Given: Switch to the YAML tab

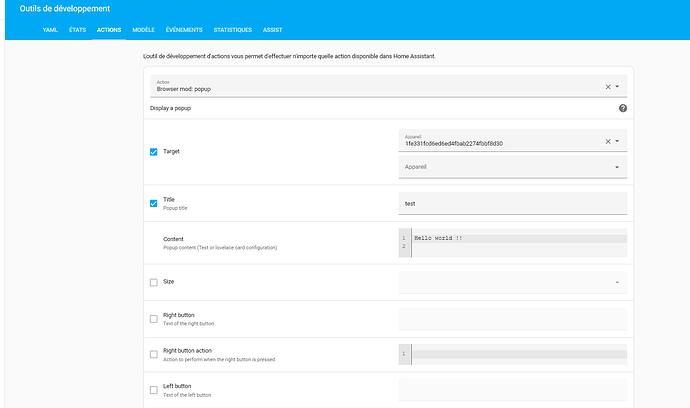Looking at the screenshot, I should [x=49, y=30].
